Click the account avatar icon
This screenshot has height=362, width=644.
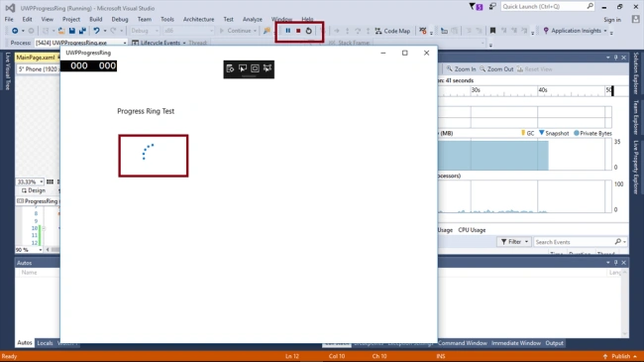(635, 19)
